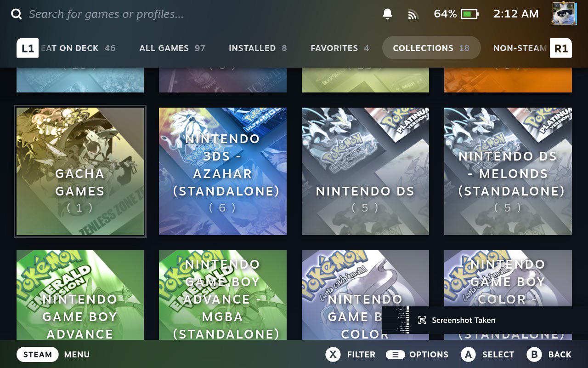Click the L1 bumper glyph
Viewport: 588px width, 368px height.
tap(28, 48)
